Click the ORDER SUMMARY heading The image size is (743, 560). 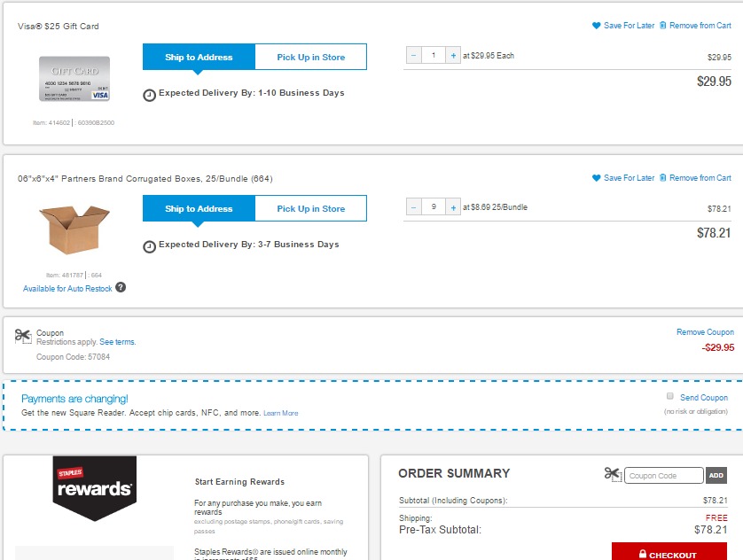tap(454, 473)
